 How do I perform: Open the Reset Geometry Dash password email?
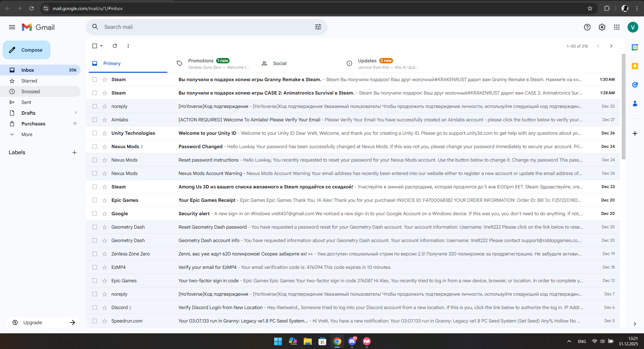point(353,227)
